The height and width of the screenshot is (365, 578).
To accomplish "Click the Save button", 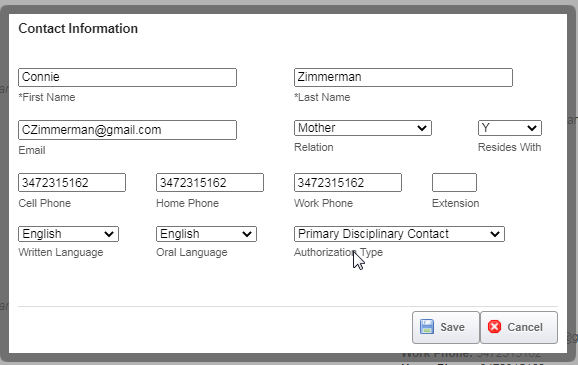I will (446, 327).
